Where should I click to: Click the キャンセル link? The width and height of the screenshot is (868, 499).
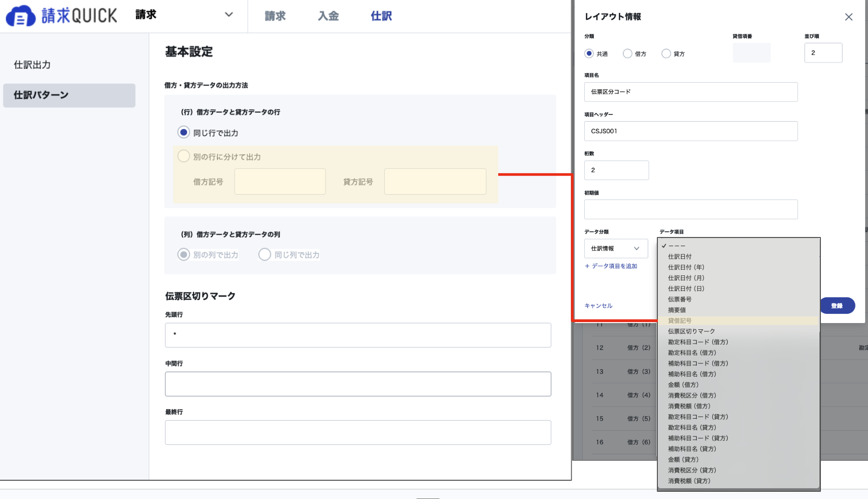coord(598,306)
